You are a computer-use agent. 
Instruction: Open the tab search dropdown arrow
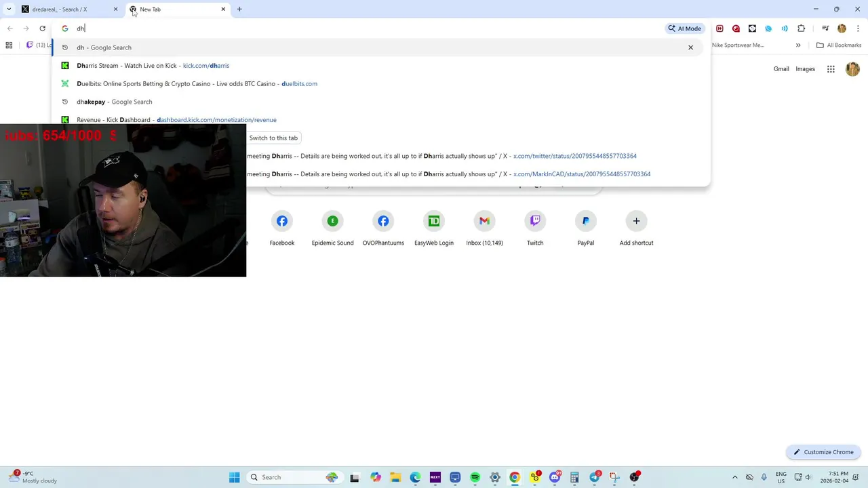9,9
